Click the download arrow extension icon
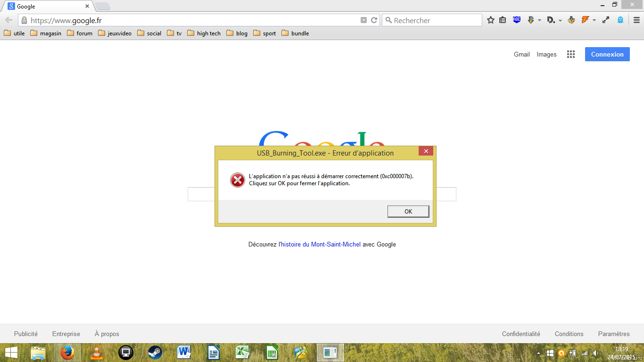Image resolution: width=644 pixels, height=362 pixels. tap(531, 20)
